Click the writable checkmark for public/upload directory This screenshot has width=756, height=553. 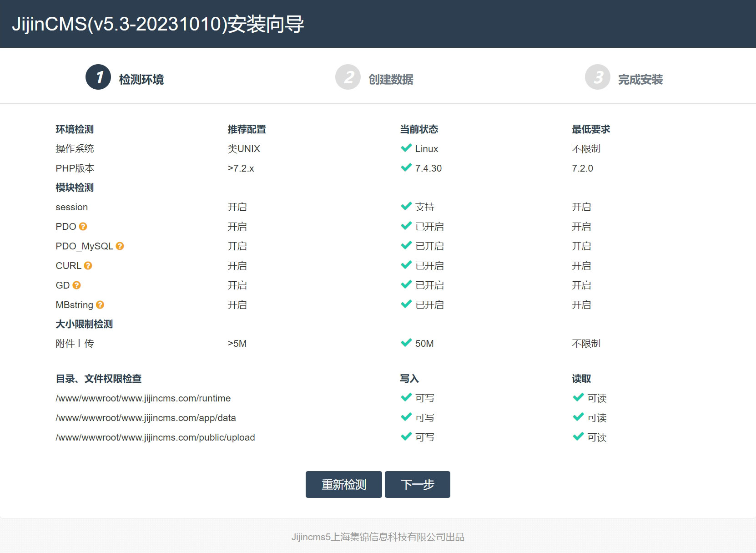pos(406,436)
